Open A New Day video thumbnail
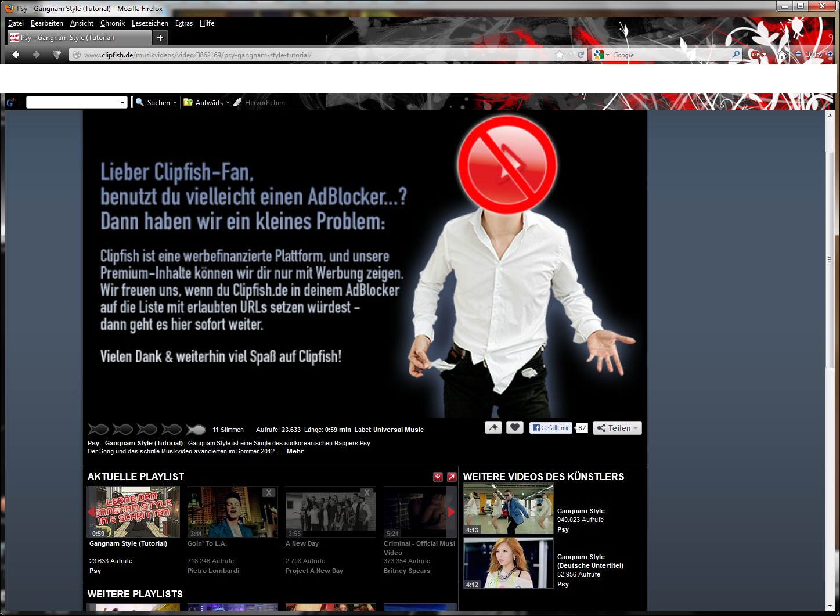The height and width of the screenshot is (616, 840). (330, 512)
